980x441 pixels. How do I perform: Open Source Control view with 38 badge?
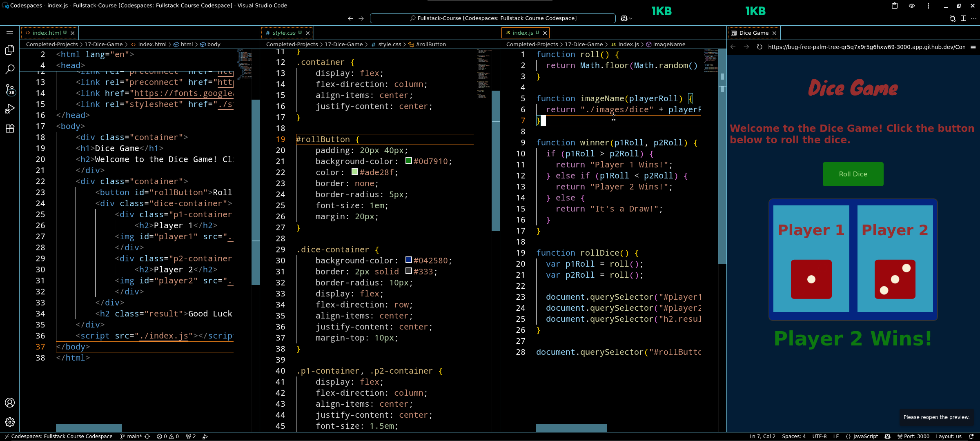[x=10, y=89]
